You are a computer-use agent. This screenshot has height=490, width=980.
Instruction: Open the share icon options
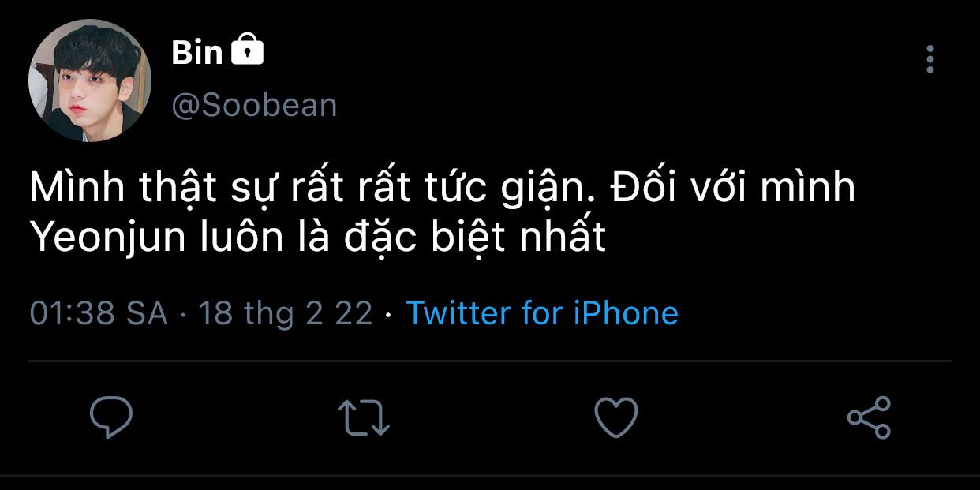(x=869, y=417)
